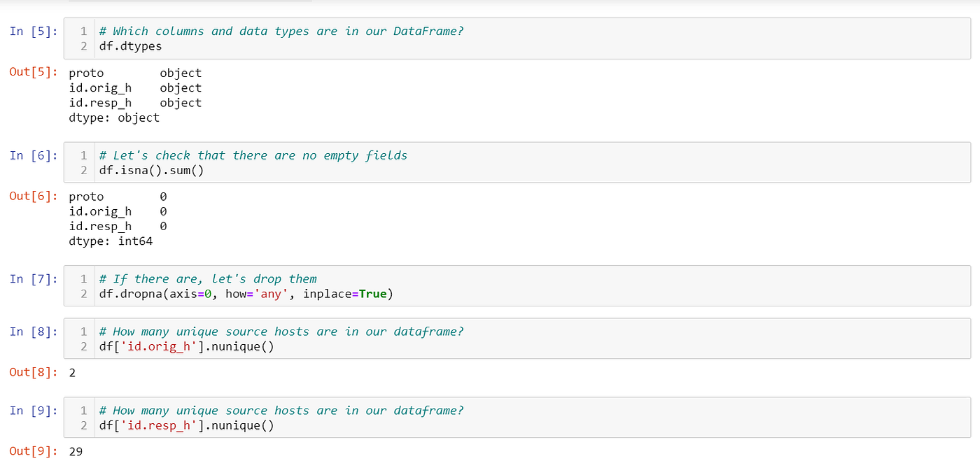Screen dimensions: 980x461
Task: Click the df.dtypes code cell input
Action: (517, 38)
